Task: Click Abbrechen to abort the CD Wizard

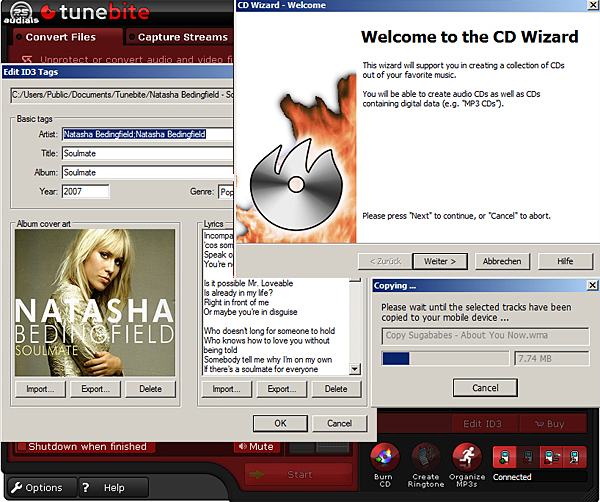Action: 502,261
